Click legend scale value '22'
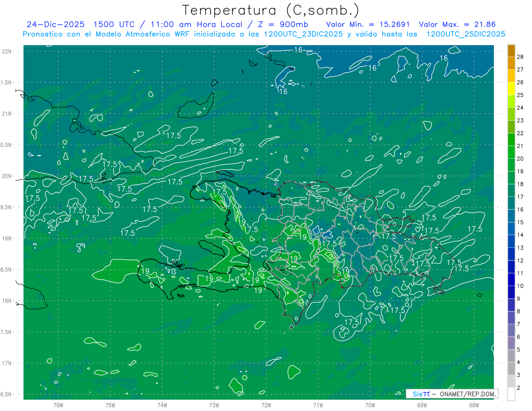This screenshot has width=532, height=411. point(520,133)
